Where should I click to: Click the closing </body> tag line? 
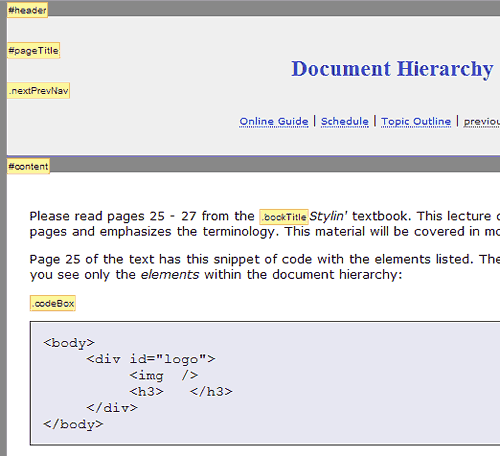(x=73, y=424)
